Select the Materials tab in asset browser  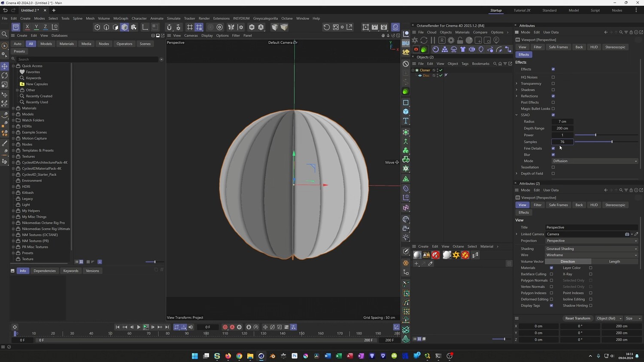tap(67, 44)
